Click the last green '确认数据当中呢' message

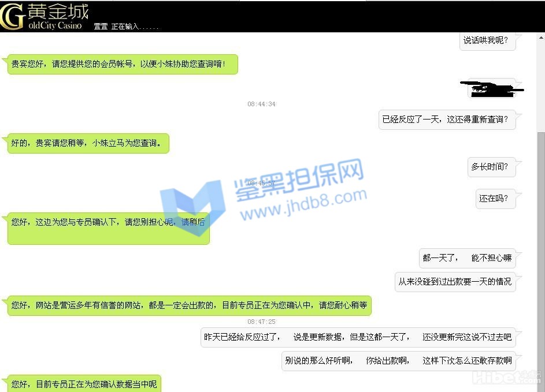(x=84, y=384)
